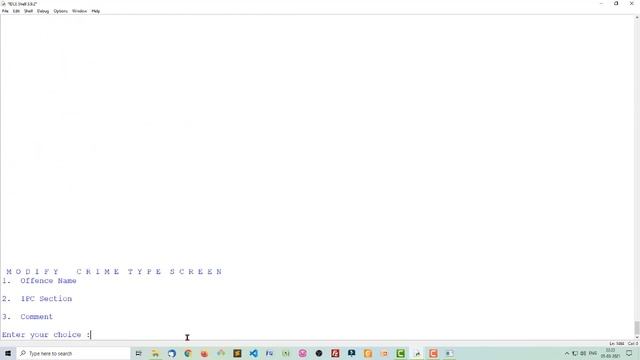Viewport: 640px width, 360px height.
Task: Open the Debug menu
Action: pyautogui.click(x=43, y=11)
